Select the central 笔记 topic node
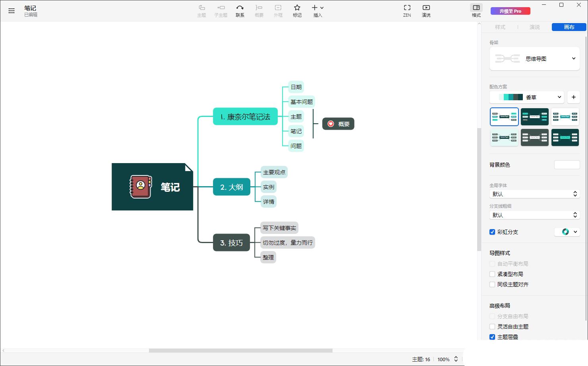588x366 pixels. point(153,187)
